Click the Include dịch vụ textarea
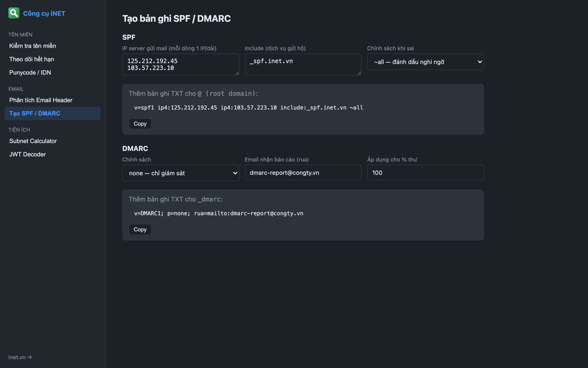 (x=303, y=64)
